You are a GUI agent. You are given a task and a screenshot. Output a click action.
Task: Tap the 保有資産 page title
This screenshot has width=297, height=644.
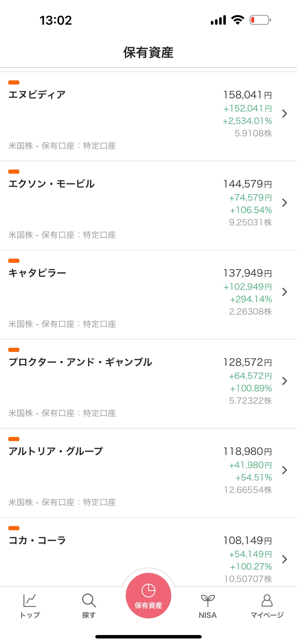(148, 52)
